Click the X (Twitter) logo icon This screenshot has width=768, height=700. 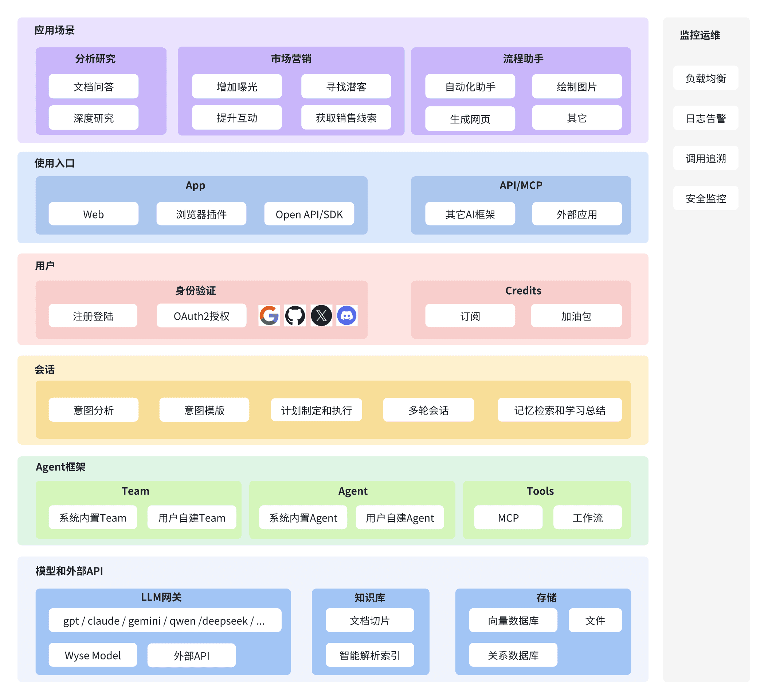pyautogui.click(x=321, y=316)
